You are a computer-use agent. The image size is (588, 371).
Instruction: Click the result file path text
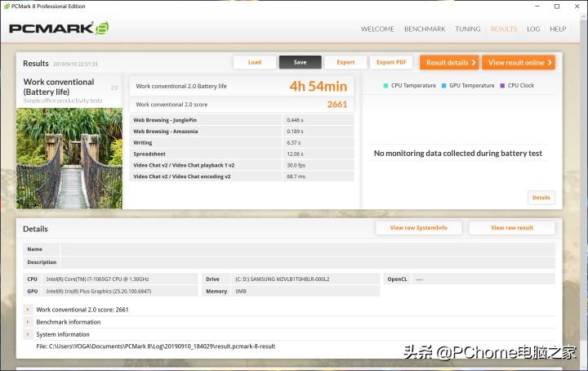click(156, 346)
